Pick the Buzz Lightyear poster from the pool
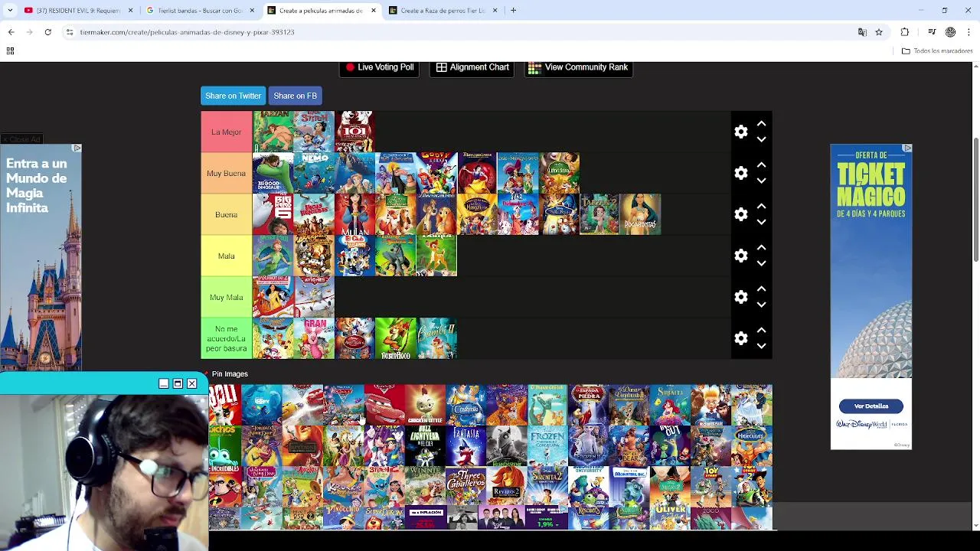The height and width of the screenshot is (551, 980). pos(425,445)
